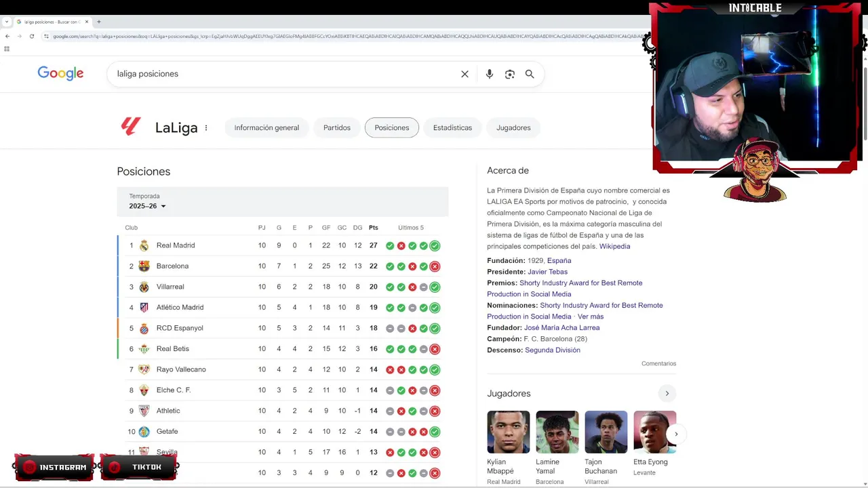The width and height of the screenshot is (868, 488).
Task: Open José María Acha Larrea link
Action: pyautogui.click(x=561, y=328)
